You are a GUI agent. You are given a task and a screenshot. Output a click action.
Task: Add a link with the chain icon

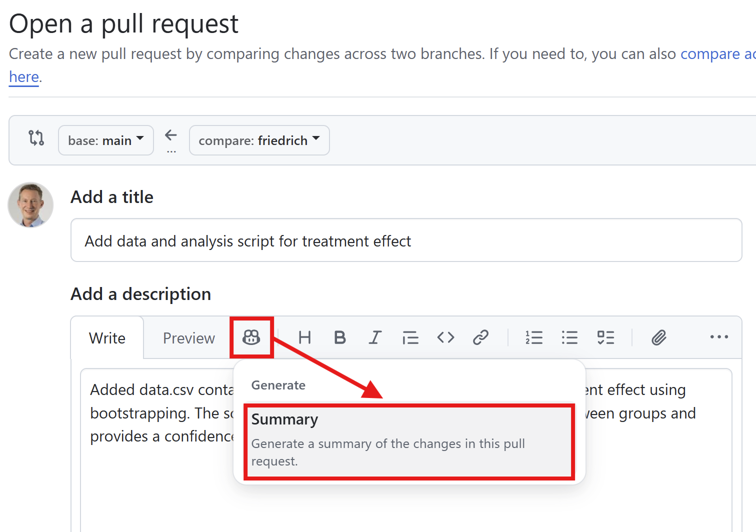tap(480, 337)
